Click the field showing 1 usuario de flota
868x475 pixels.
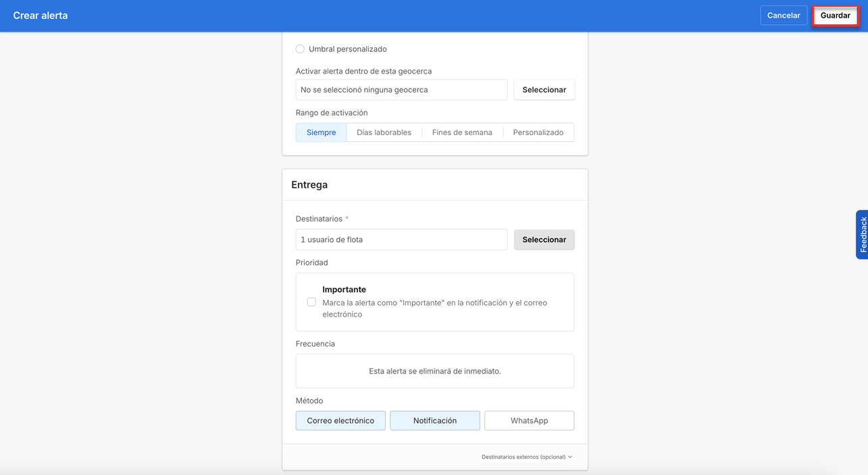(401, 239)
